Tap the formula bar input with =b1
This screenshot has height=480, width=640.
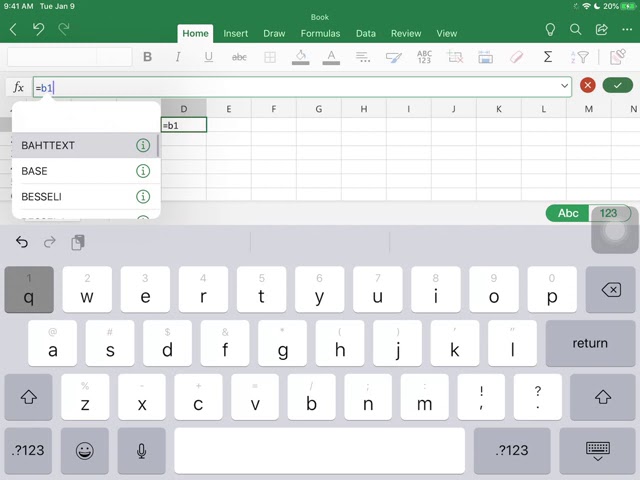tap(302, 87)
